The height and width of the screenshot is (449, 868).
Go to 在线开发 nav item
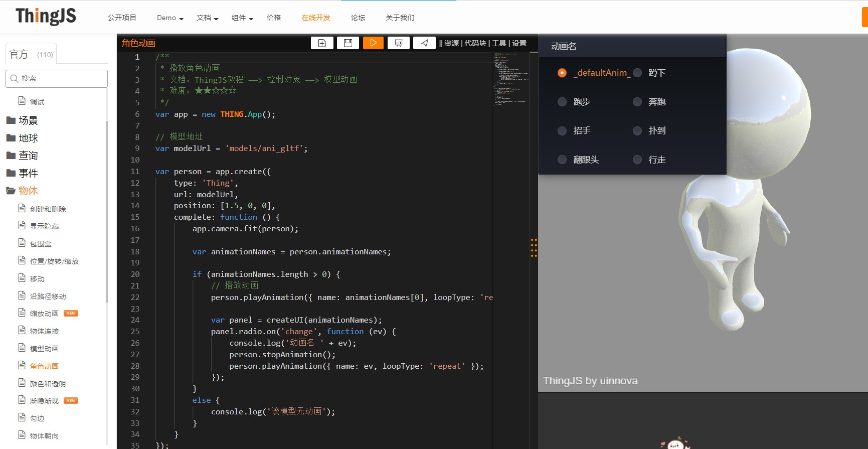tap(316, 18)
